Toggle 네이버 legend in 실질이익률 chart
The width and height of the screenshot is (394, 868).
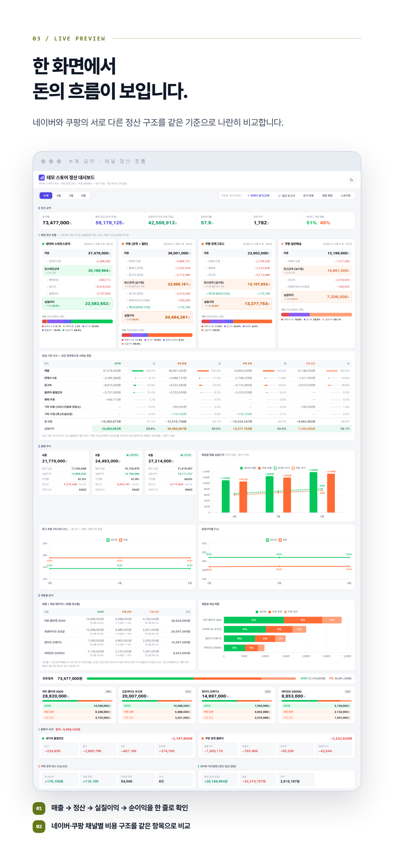(271, 540)
